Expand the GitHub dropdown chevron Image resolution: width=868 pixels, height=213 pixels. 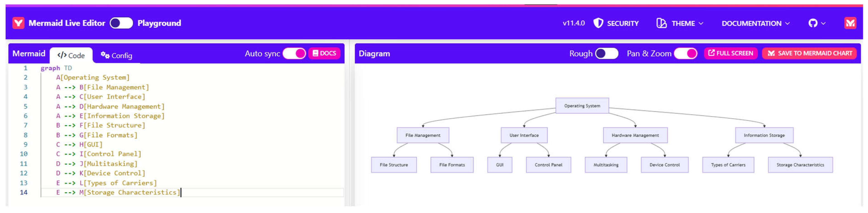pyautogui.click(x=823, y=23)
